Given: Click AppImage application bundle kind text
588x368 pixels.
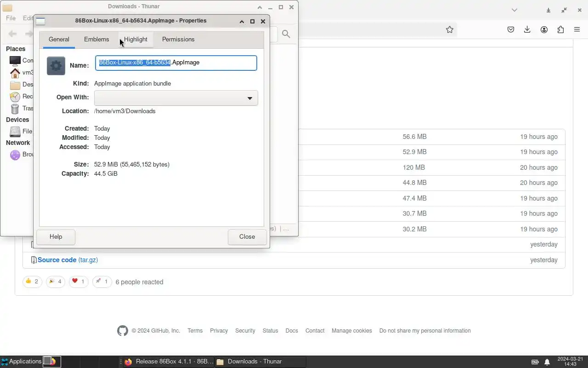Looking at the screenshot, I should click(132, 84).
